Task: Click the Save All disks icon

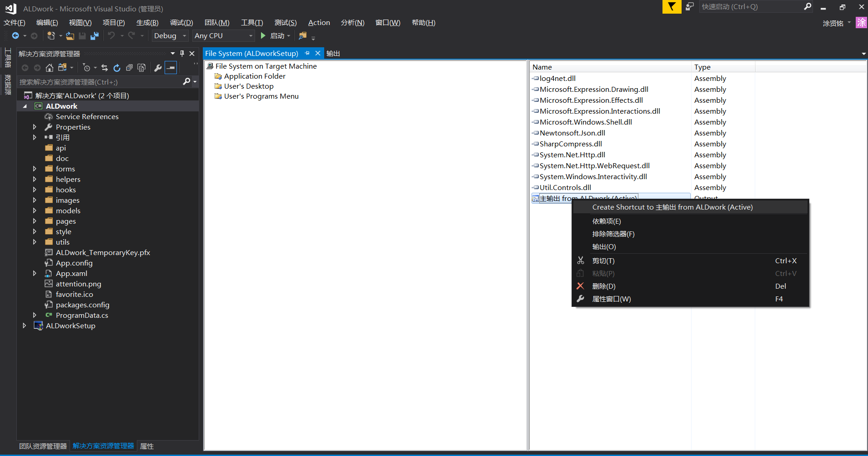Action: (95, 35)
